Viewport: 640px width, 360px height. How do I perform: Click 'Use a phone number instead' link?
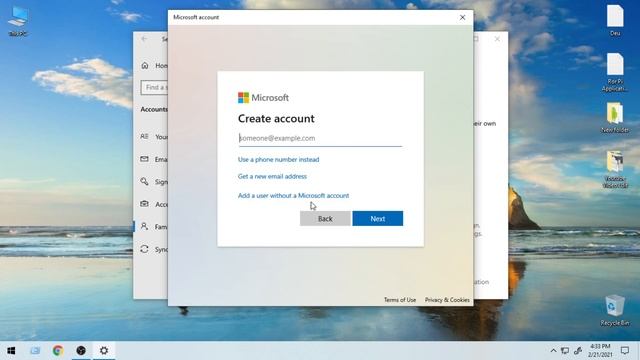coord(278,160)
